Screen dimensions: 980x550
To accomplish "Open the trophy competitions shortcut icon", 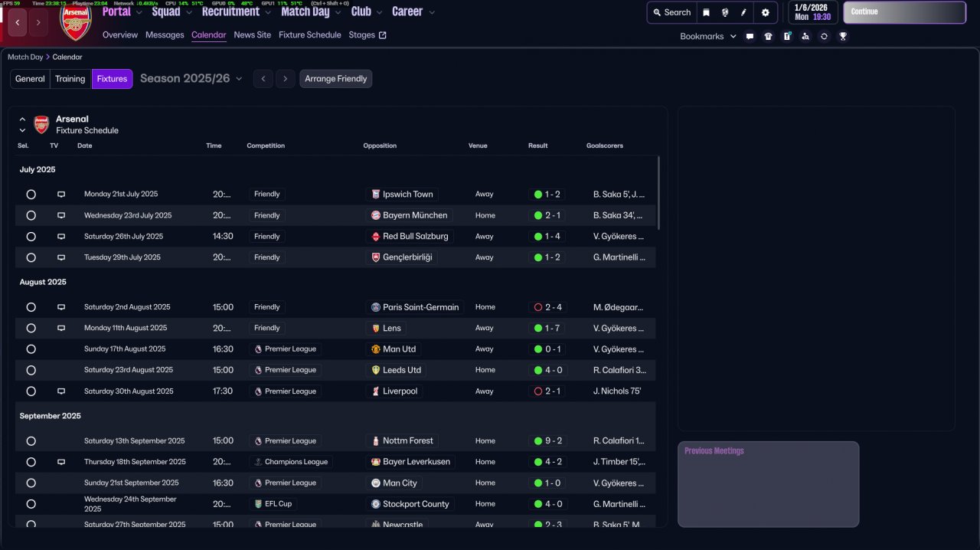I will point(843,36).
